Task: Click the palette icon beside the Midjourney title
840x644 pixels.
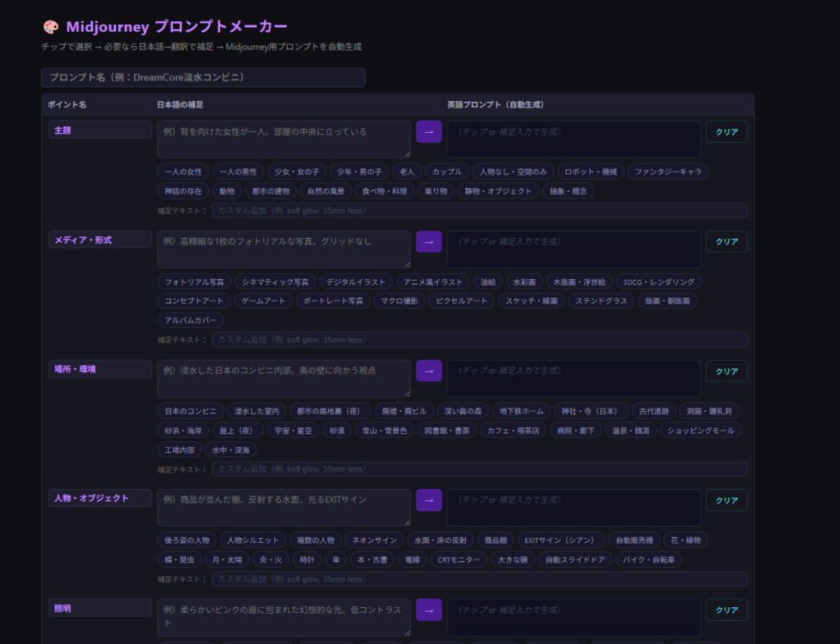Action: click(50, 27)
